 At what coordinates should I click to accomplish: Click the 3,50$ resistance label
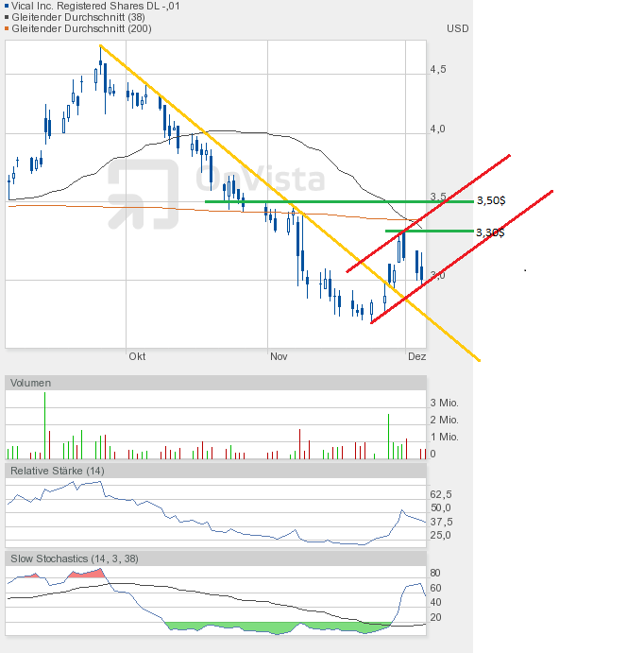pos(490,201)
